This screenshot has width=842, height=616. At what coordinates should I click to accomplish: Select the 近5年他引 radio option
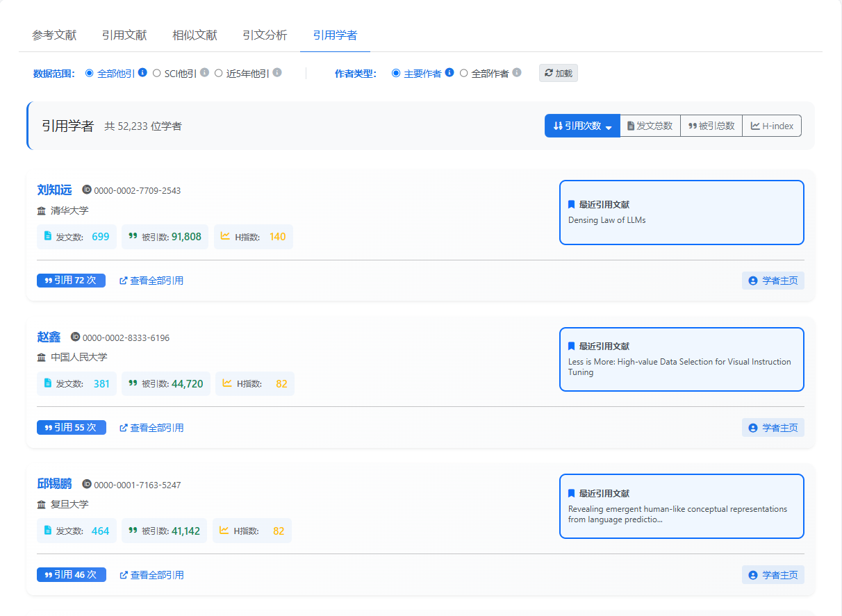click(219, 72)
